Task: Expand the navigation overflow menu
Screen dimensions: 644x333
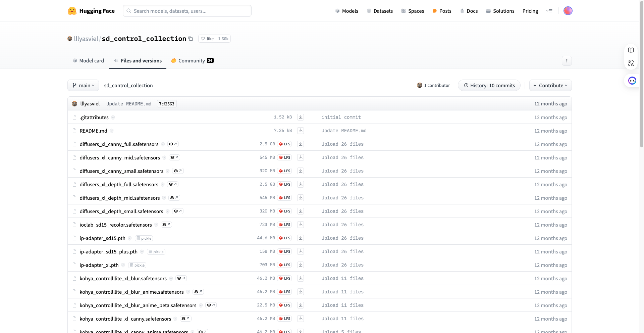Action: click(549, 11)
